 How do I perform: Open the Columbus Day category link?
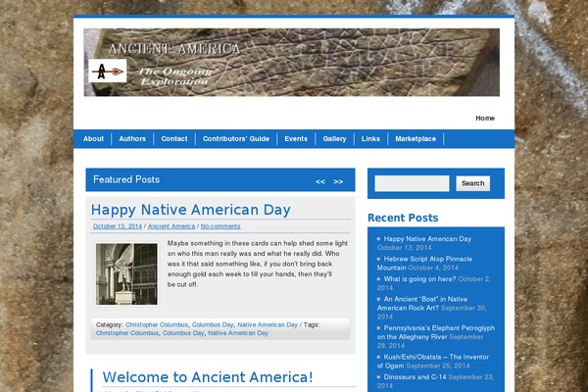pos(213,324)
